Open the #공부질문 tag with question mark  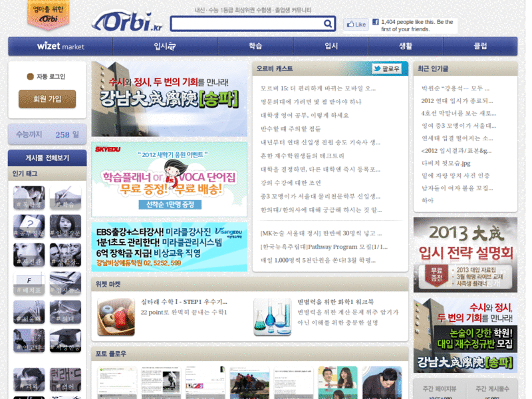point(29,226)
